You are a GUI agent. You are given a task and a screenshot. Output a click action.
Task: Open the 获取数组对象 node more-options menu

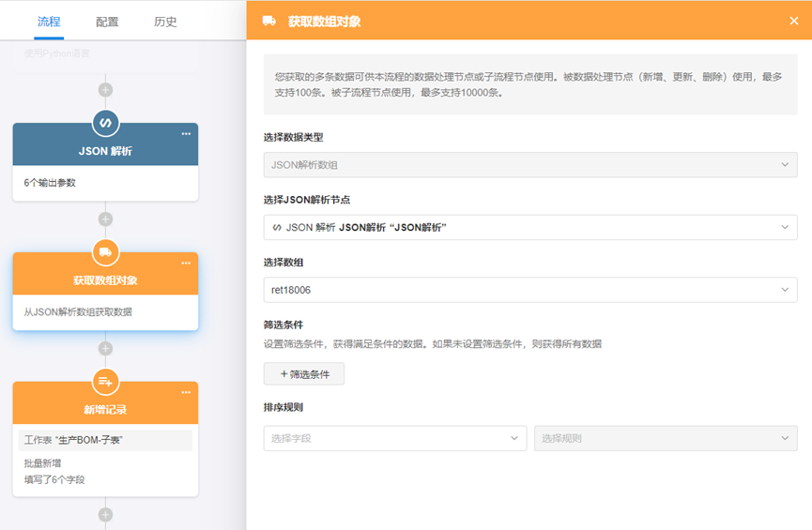(x=186, y=264)
